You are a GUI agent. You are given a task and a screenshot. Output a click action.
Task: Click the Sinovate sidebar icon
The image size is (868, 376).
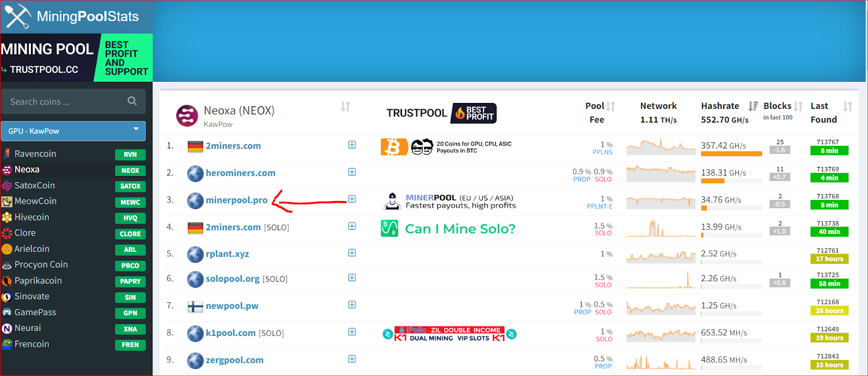(7, 297)
